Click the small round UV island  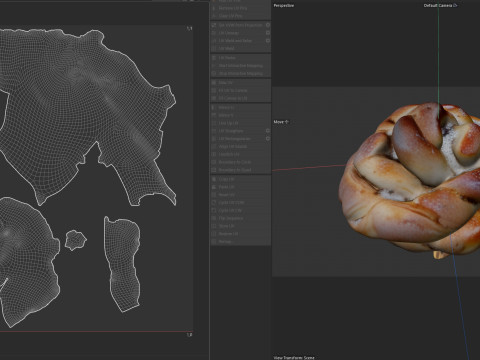[x=76, y=240]
